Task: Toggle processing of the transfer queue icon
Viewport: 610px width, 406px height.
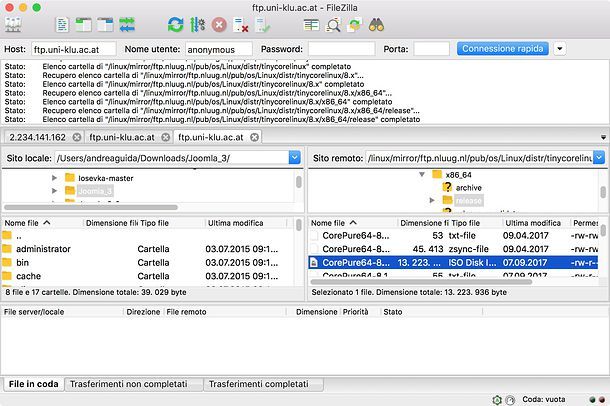Action: [198, 25]
